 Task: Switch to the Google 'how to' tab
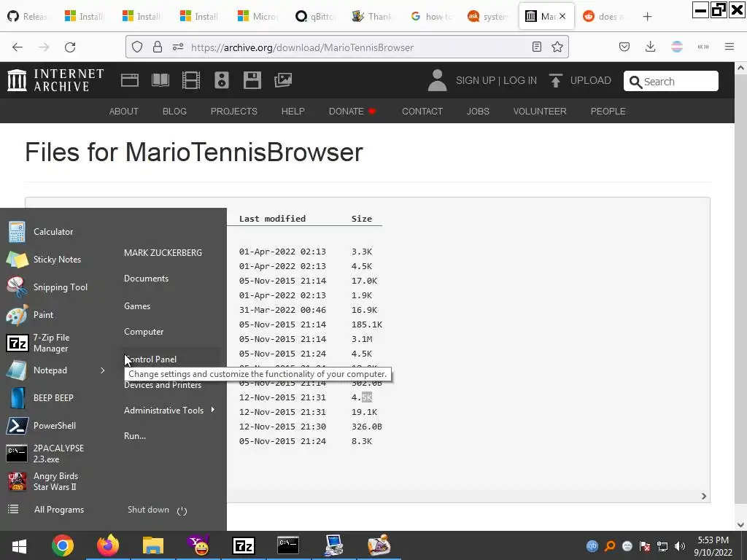(431, 17)
